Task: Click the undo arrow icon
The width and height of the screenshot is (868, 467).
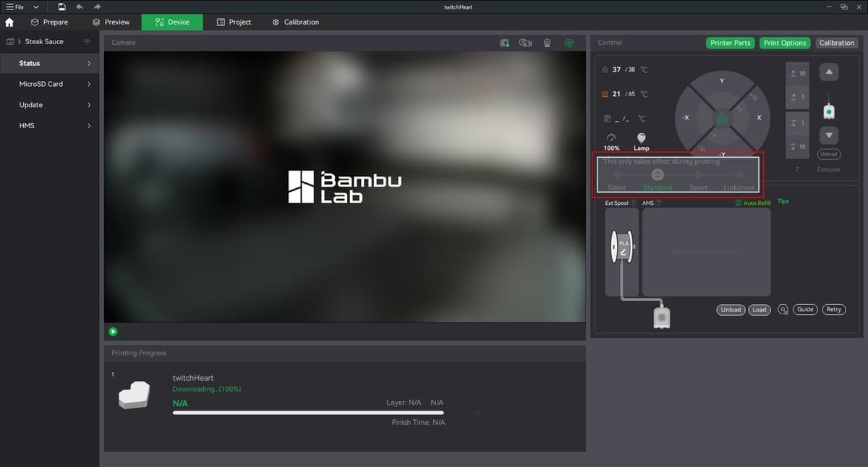Action: pos(80,7)
